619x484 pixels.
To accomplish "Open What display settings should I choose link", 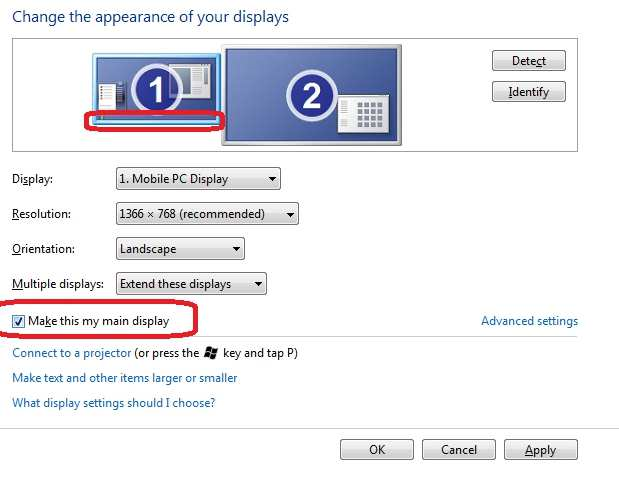I will click(x=113, y=403).
